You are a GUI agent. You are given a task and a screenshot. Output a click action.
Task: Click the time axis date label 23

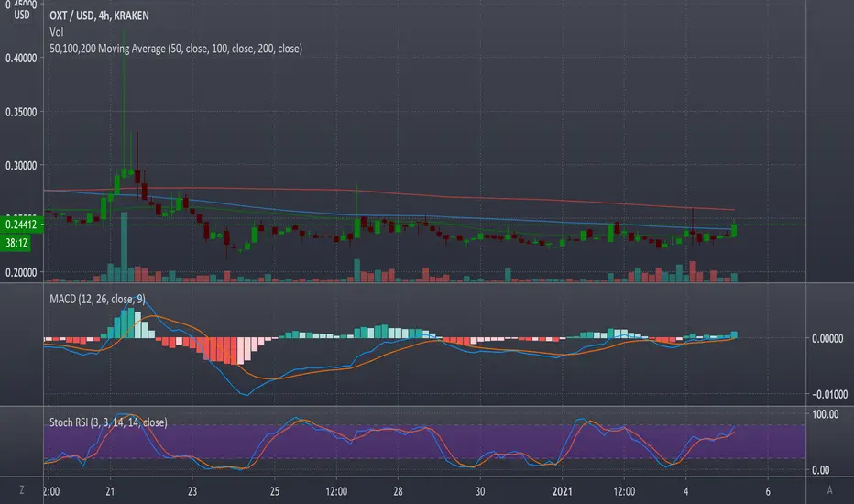pyautogui.click(x=192, y=491)
